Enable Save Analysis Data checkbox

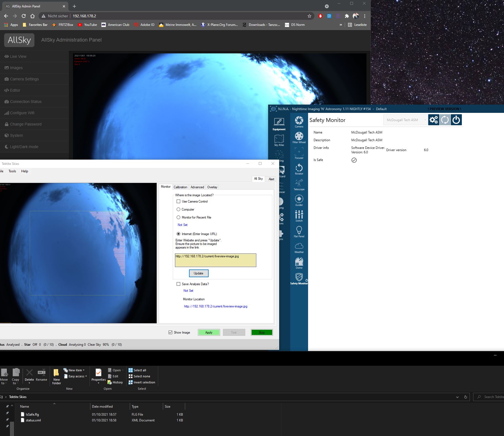pos(179,284)
